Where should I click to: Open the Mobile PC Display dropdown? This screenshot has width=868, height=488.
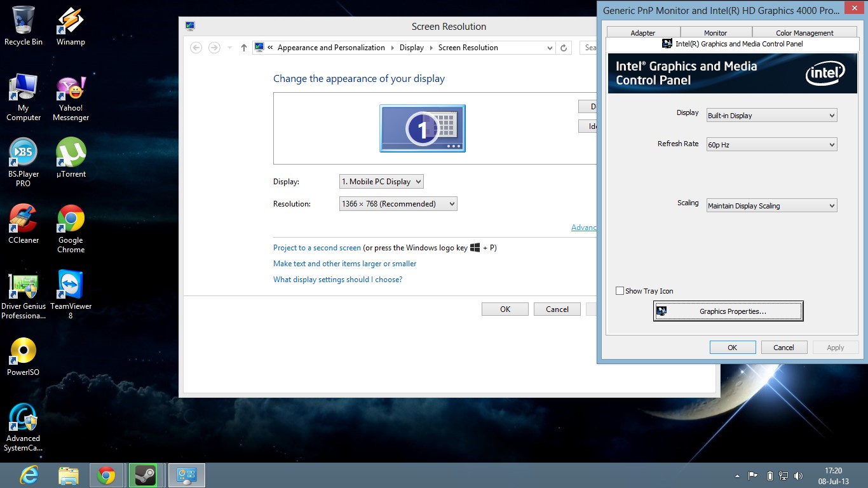tap(381, 182)
